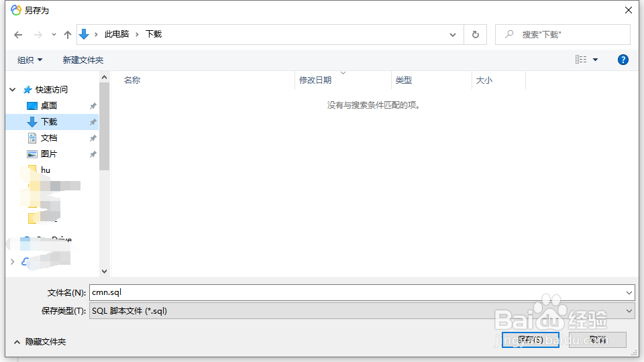Screen dimensions: 644x362
Task: Click the 取消 button
Action: pos(598,339)
